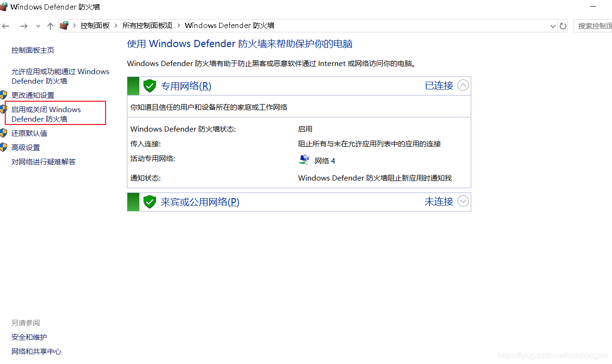Image resolution: width=612 pixels, height=364 pixels.
Task: Open 更改通知设置 link
Action: [x=33, y=95]
